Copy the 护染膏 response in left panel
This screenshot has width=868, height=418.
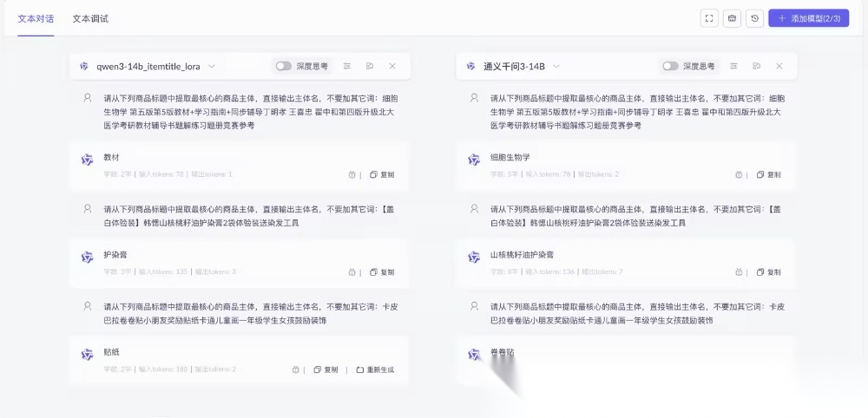[382, 272]
